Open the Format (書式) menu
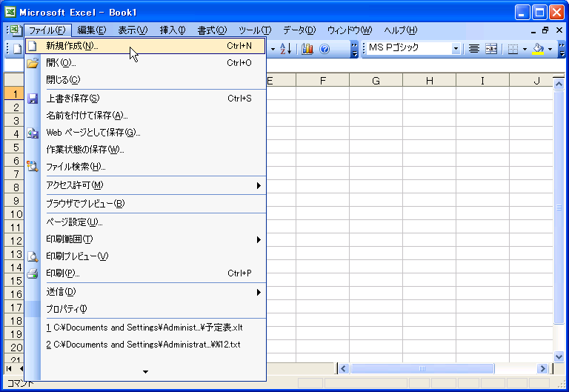569x392 pixels. [x=212, y=30]
